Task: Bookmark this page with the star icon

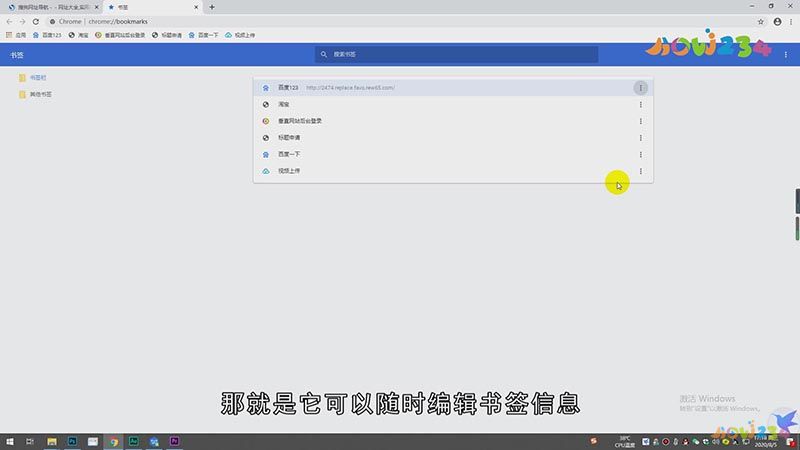Action: 760,22
